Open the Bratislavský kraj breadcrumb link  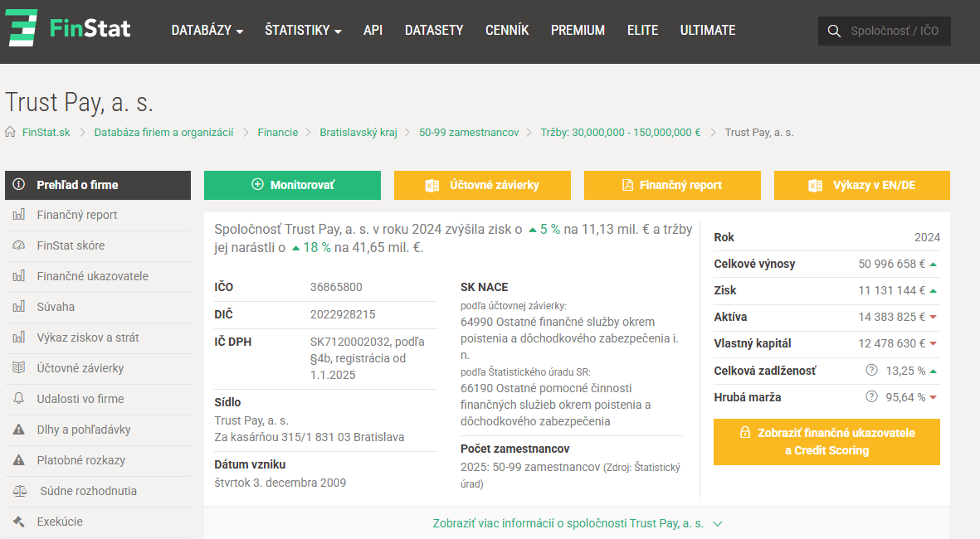(x=358, y=133)
